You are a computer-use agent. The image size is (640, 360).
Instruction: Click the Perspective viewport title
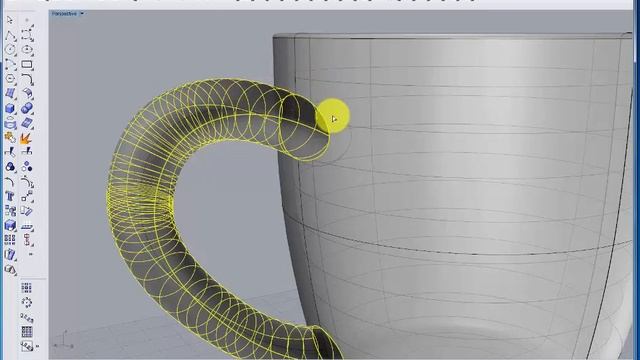coord(64,13)
